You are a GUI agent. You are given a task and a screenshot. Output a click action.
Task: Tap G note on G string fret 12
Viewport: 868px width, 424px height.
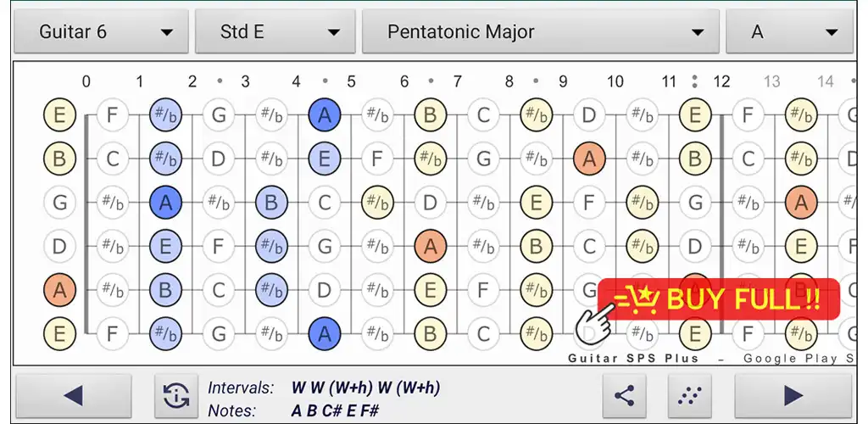click(695, 203)
